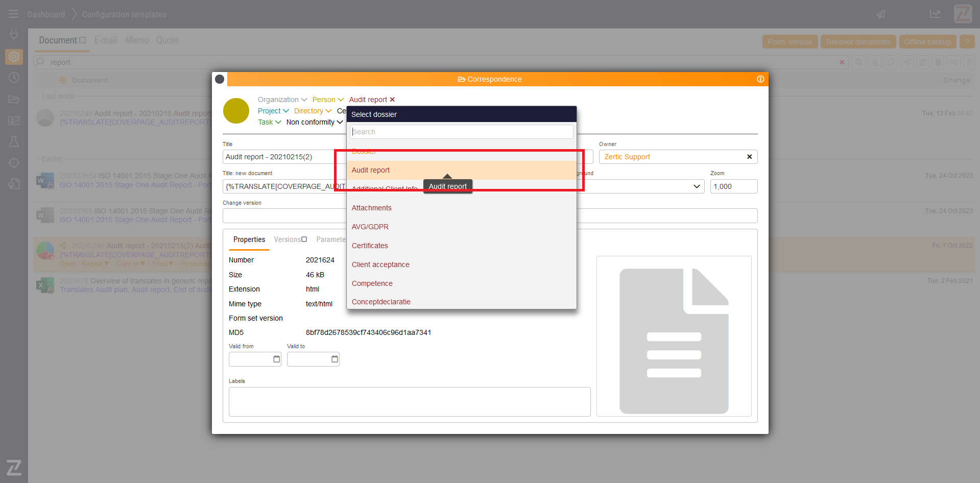
Task: Click the paper plane send icon
Action: [881, 14]
